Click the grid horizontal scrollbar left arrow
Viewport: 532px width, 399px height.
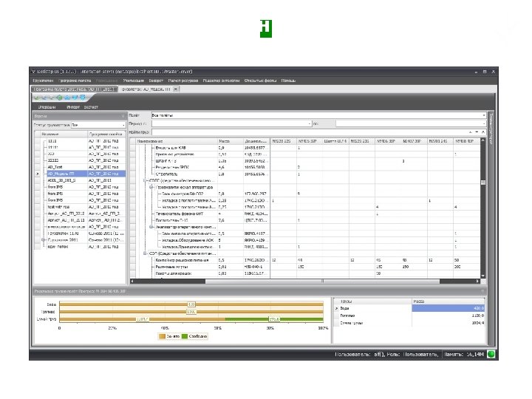(132, 281)
